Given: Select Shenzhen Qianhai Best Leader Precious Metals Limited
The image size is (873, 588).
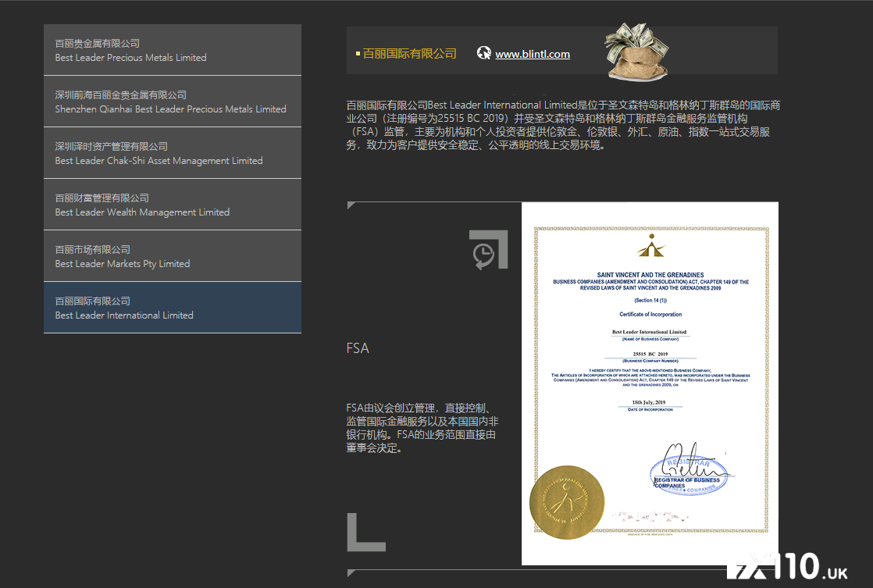Looking at the screenshot, I should 173,102.
